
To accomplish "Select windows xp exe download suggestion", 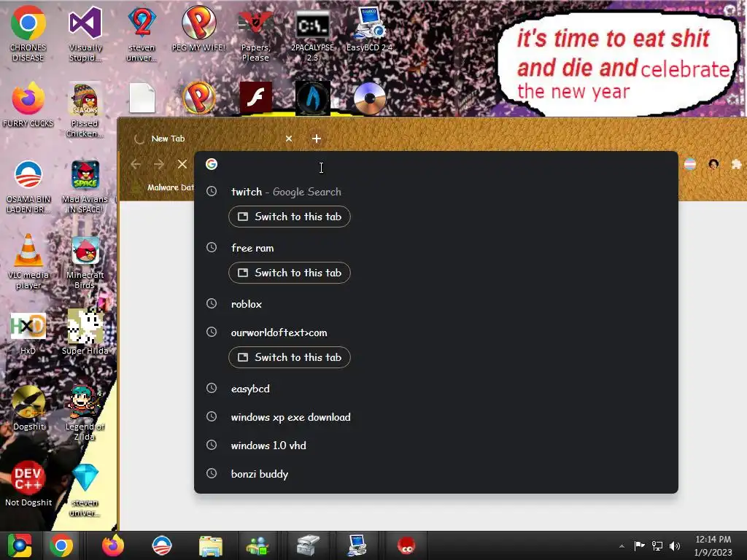I will coord(436,418).
